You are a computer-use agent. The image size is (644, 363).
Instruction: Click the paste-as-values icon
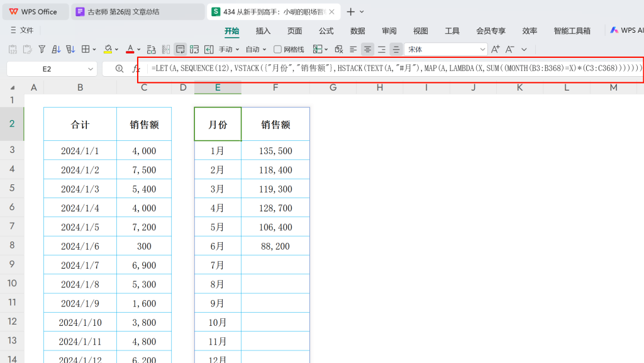coord(13,49)
